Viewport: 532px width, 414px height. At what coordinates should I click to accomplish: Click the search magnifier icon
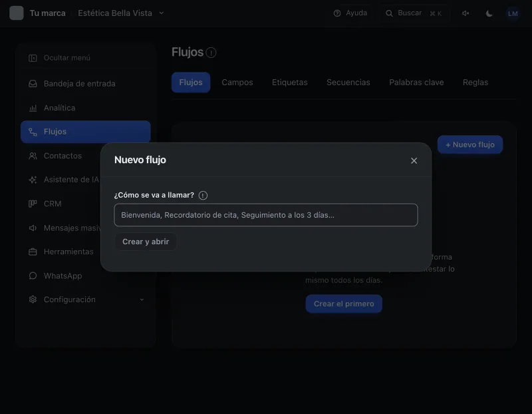[x=389, y=13]
